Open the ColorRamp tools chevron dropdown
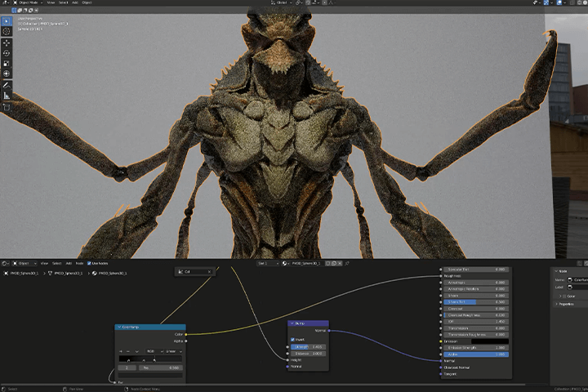The height and width of the screenshot is (392, 588). [x=137, y=351]
